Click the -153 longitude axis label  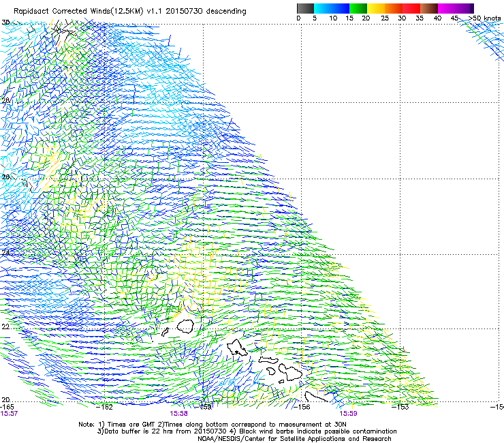(x=400, y=407)
